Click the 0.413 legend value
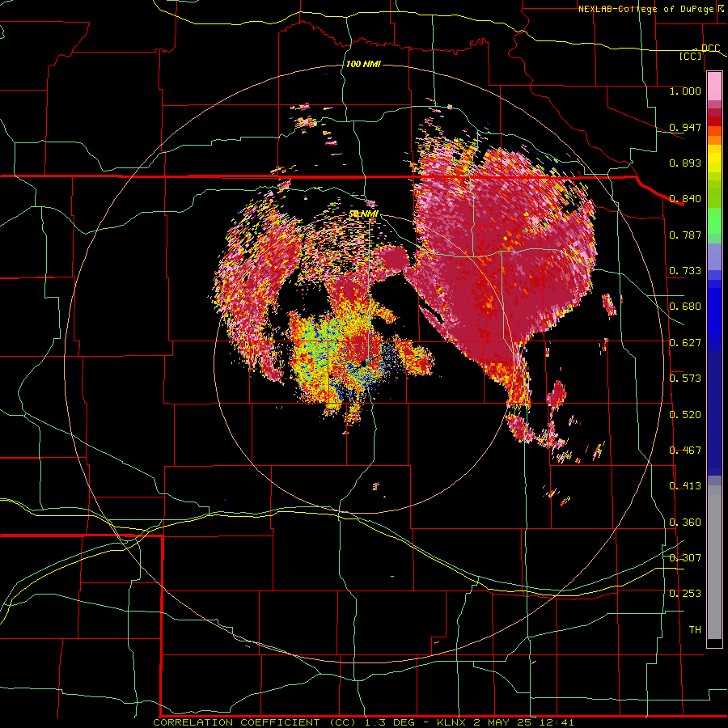The image size is (728, 728). click(685, 486)
